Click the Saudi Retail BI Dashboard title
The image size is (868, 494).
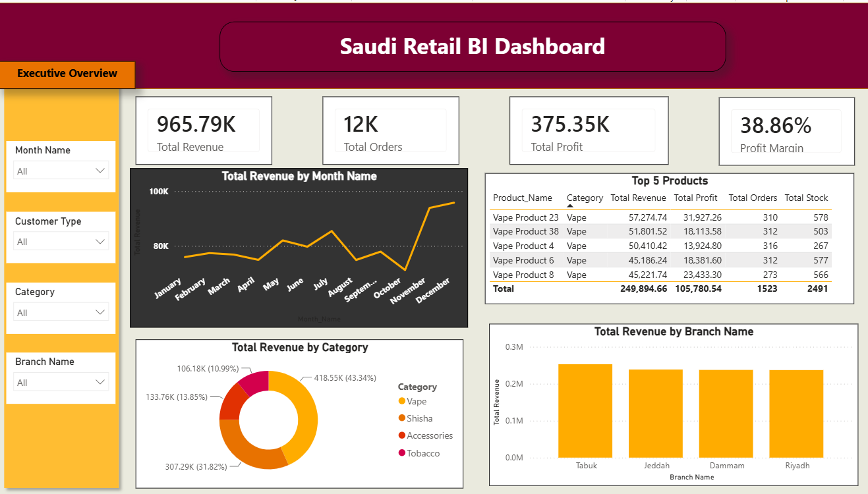(x=473, y=46)
